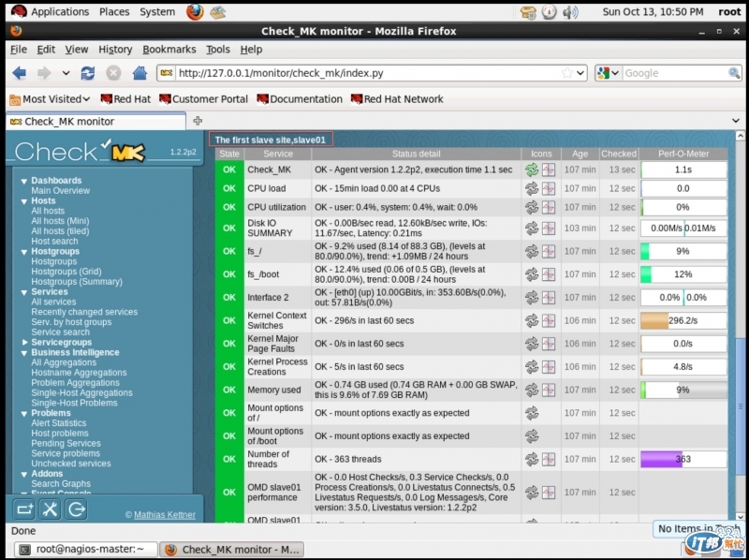Image resolution: width=749 pixels, height=560 pixels.
Task: Click the volume speaker tray icon
Action: tap(570, 12)
